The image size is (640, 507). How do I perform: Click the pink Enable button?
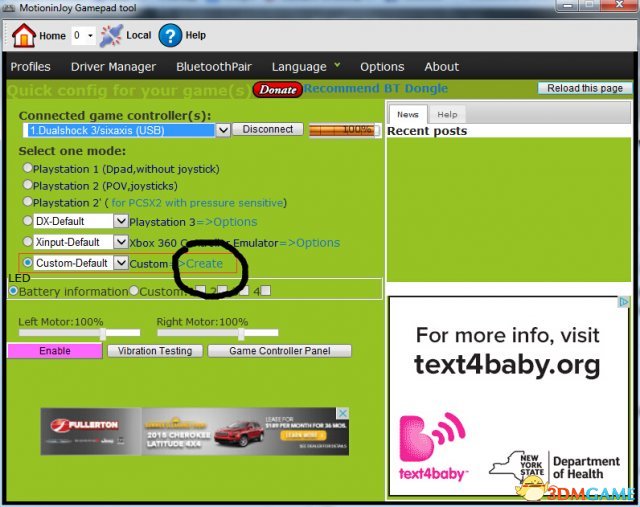tap(55, 351)
